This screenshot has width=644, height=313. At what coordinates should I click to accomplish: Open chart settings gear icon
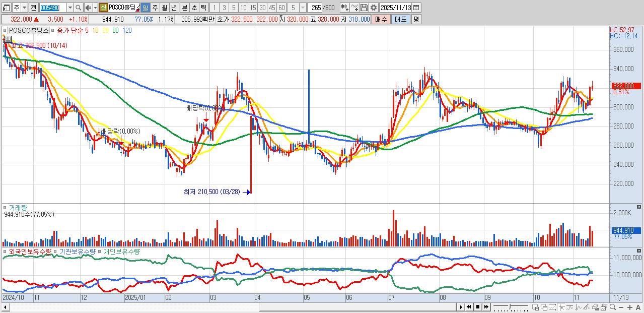374,8
